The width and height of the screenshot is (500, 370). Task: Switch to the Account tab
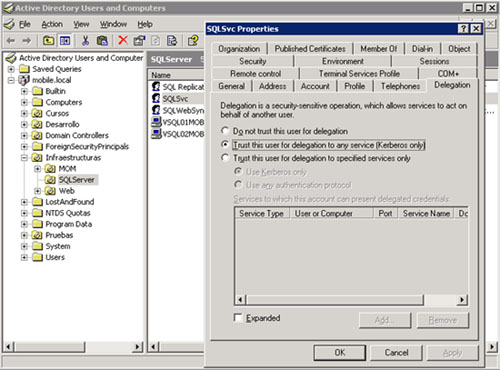coord(315,86)
